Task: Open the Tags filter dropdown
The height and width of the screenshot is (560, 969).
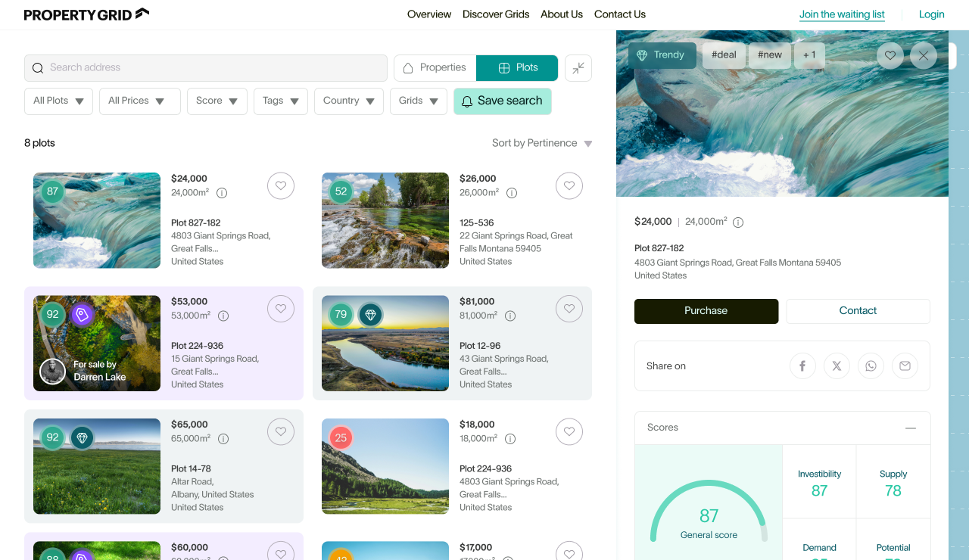Action: pyautogui.click(x=281, y=101)
